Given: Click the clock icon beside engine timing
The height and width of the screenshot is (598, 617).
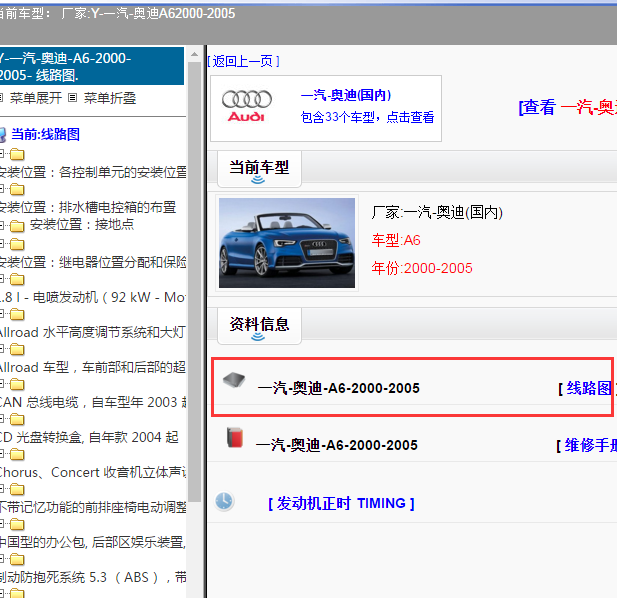Looking at the screenshot, I should coord(224,501).
